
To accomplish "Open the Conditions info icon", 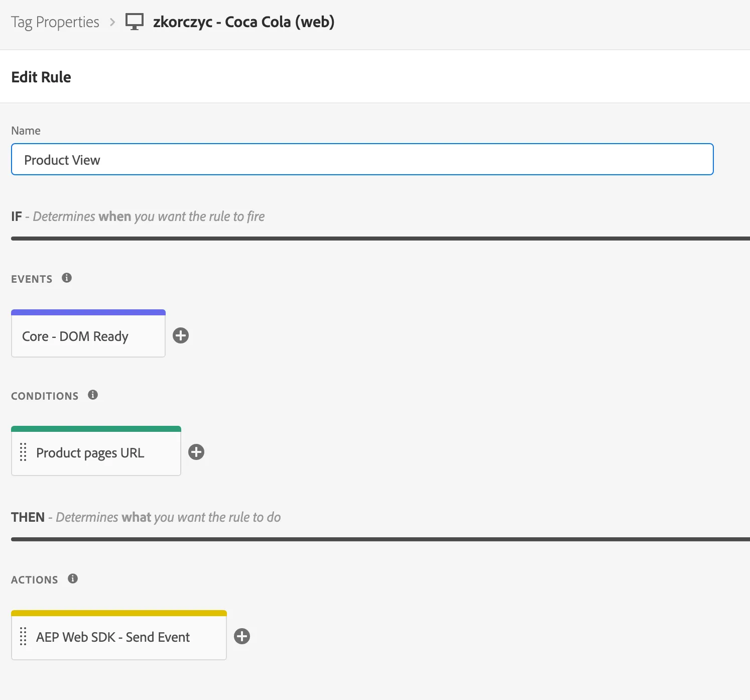I will pos(93,395).
